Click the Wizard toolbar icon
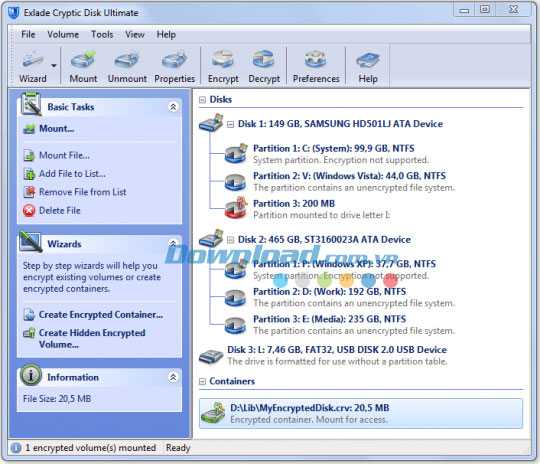Viewport: 540px width, 464px height. tap(32, 60)
